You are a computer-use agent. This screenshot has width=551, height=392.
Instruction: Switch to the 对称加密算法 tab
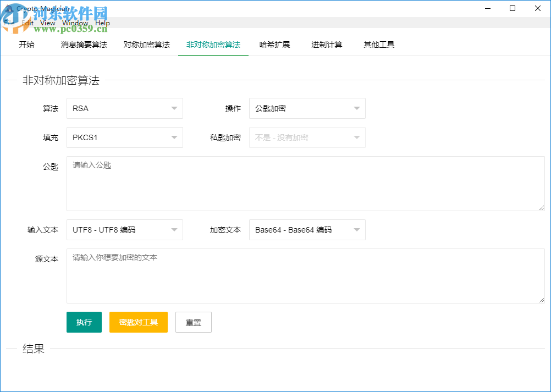pos(146,45)
